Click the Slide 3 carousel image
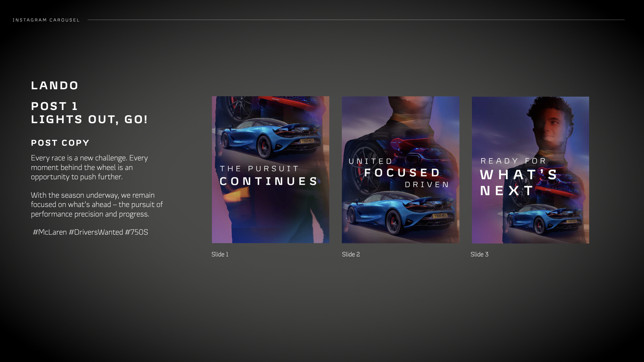This screenshot has width=644, height=362. tap(530, 170)
